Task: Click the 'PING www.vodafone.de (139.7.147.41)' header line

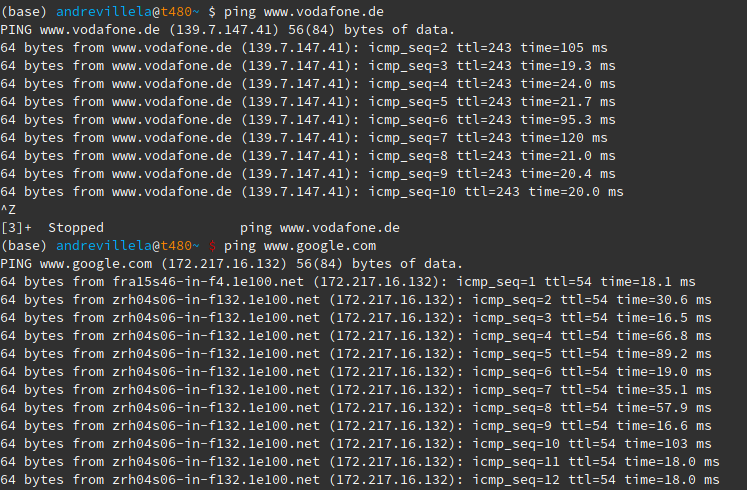Action: (x=228, y=30)
